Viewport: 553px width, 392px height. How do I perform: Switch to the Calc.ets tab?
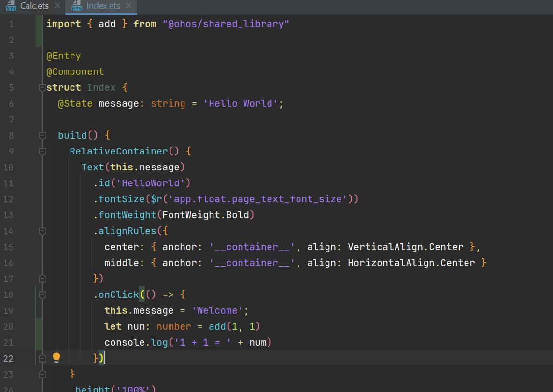(x=33, y=6)
